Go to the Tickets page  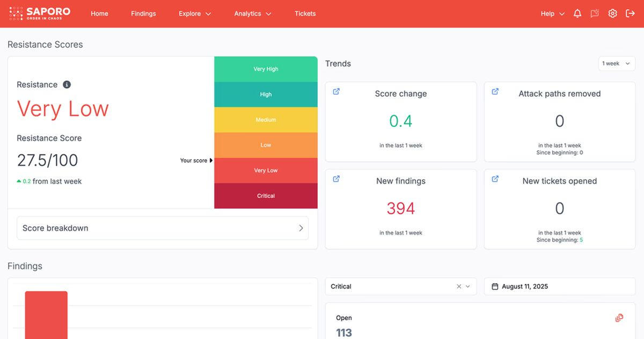(305, 13)
